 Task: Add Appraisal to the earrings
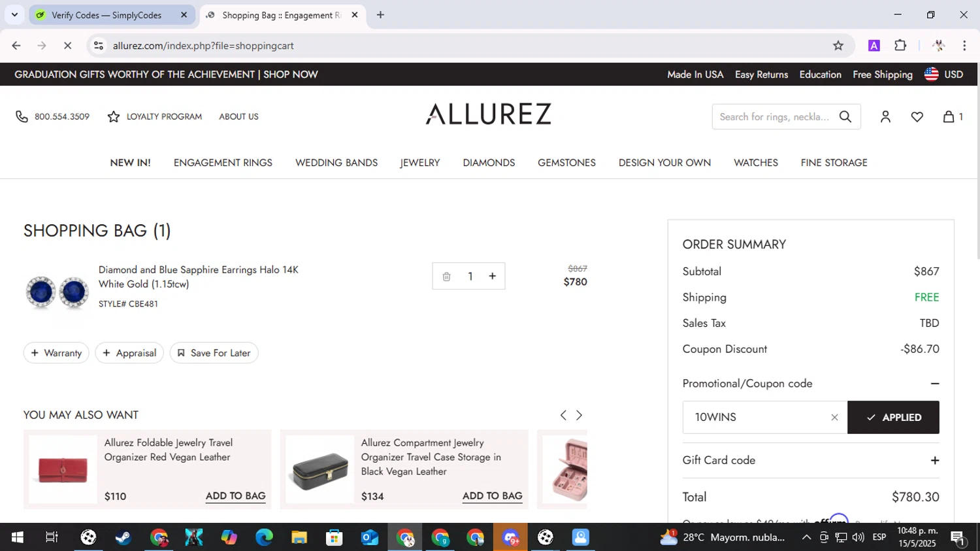point(129,353)
